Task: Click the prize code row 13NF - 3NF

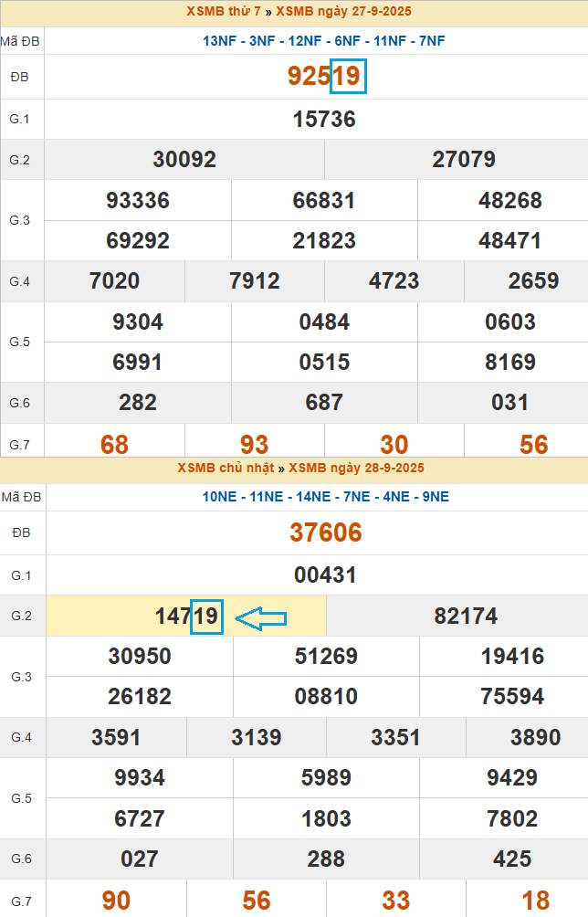Action: 324,41
